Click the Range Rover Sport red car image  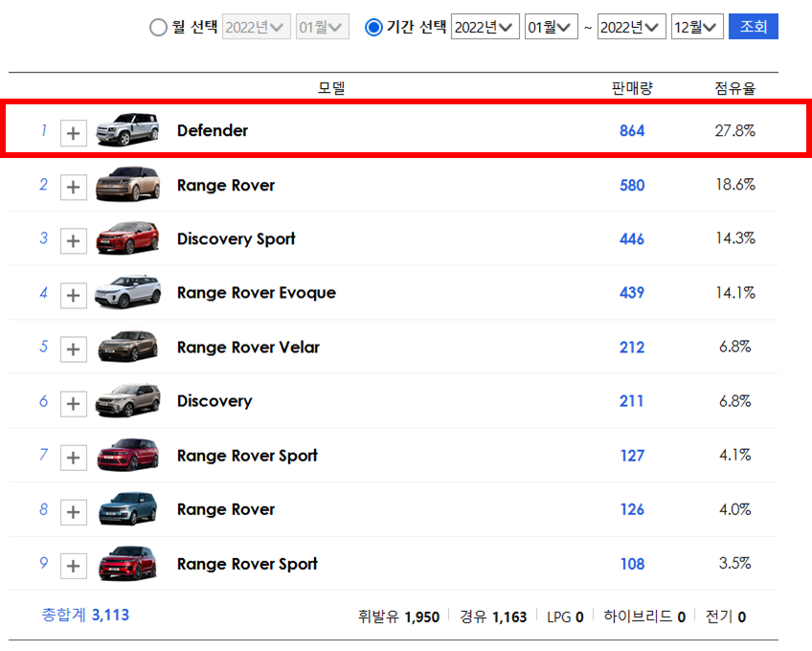pyautogui.click(x=127, y=457)
